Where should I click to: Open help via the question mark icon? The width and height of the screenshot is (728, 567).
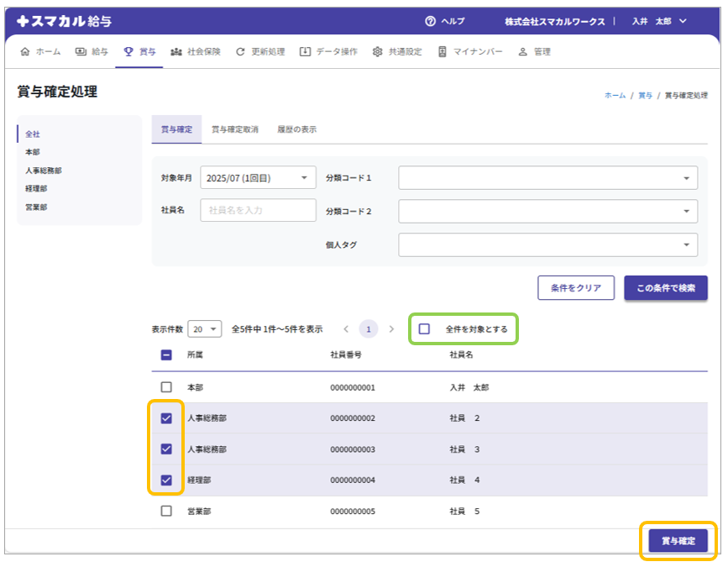coord(431,21)
